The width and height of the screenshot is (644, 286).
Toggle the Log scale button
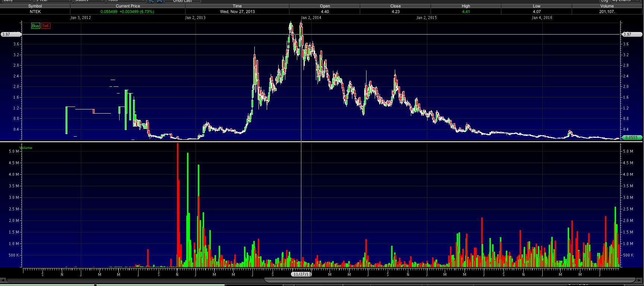pyautogui.click(x=605, y=1)
